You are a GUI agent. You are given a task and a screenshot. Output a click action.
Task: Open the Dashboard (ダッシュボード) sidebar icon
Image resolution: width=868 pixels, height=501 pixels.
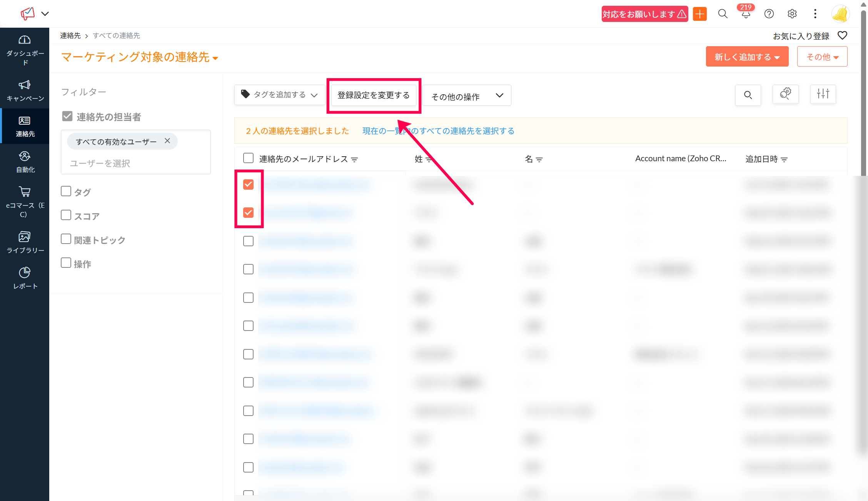[x=25, y=40]
